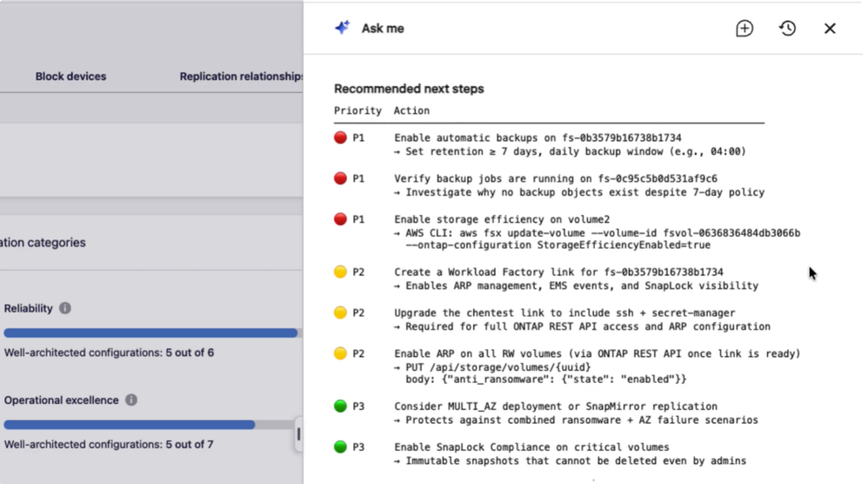Click 'Consider MULTI_AZ deployment or SnapMirror' line
Image resolution: width=868 pixels, height=484 pixels.
(556, 407)
